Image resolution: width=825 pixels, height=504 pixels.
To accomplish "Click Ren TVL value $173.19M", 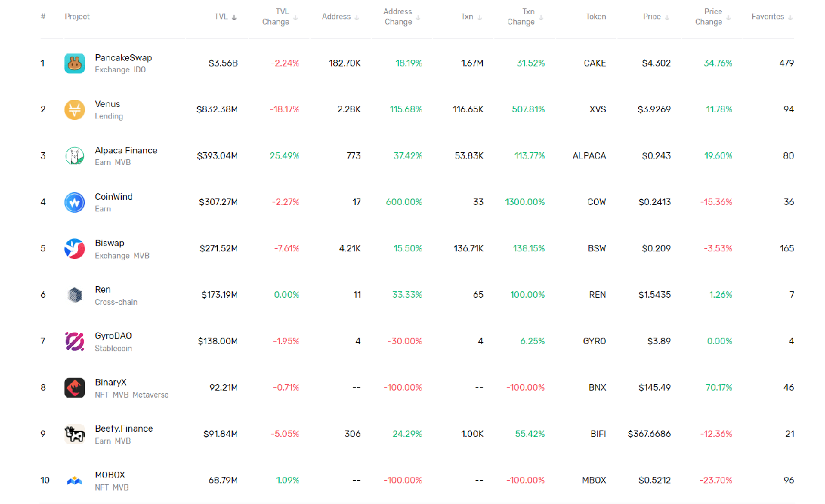I will [220, 295].
